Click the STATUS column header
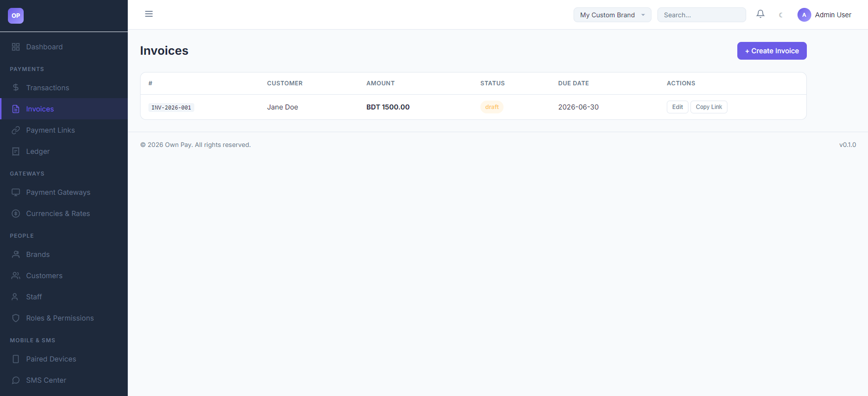Image resolution: width=868 pixels, height=396 pixels. [493, 83]
